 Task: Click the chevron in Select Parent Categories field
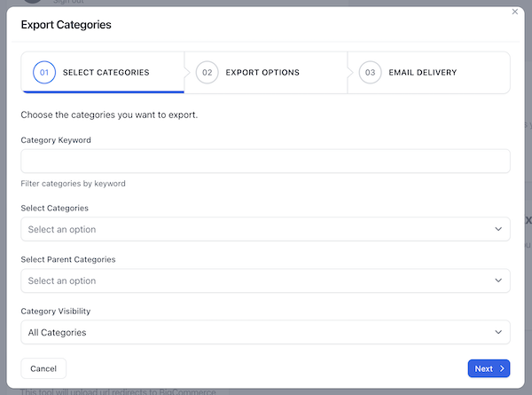coord(498,280)
